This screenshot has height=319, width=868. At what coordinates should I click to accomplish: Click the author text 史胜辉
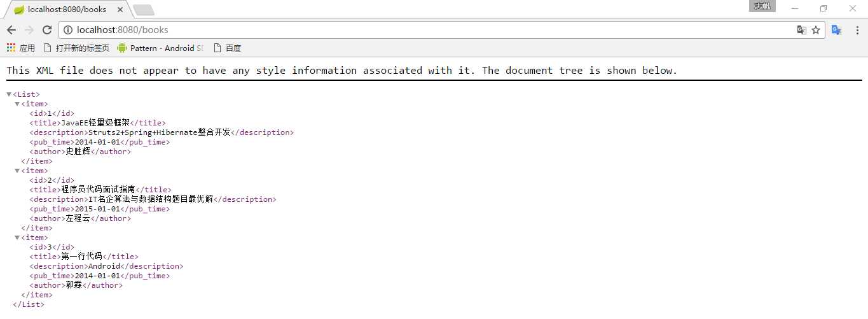[78, 152]
